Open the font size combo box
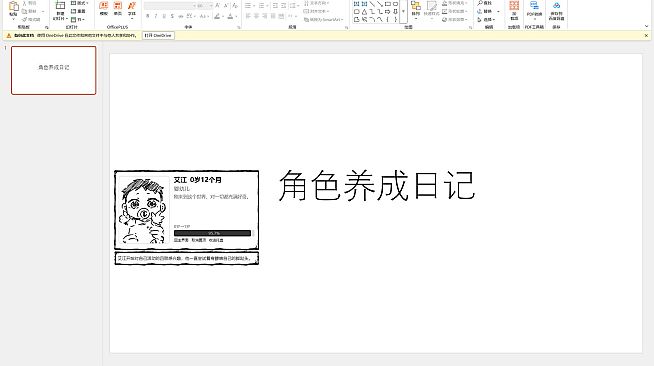Image resolution: width=654 pixels, height=366 pixels. coord(205,5)
